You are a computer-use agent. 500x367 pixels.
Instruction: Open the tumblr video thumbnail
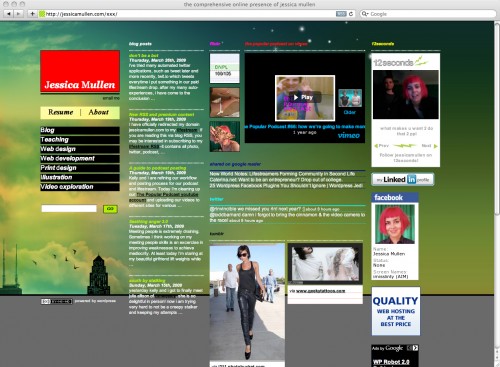[325, 264]
